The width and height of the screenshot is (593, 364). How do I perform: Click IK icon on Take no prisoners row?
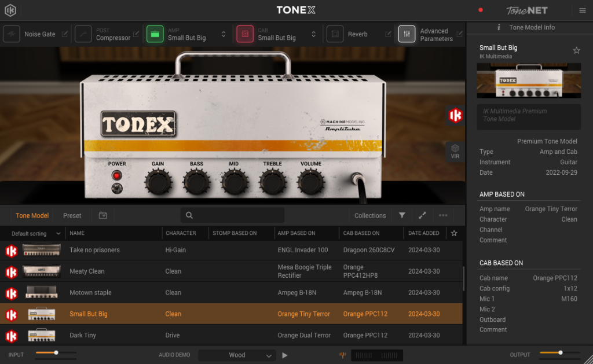click(x=12, y=251)
